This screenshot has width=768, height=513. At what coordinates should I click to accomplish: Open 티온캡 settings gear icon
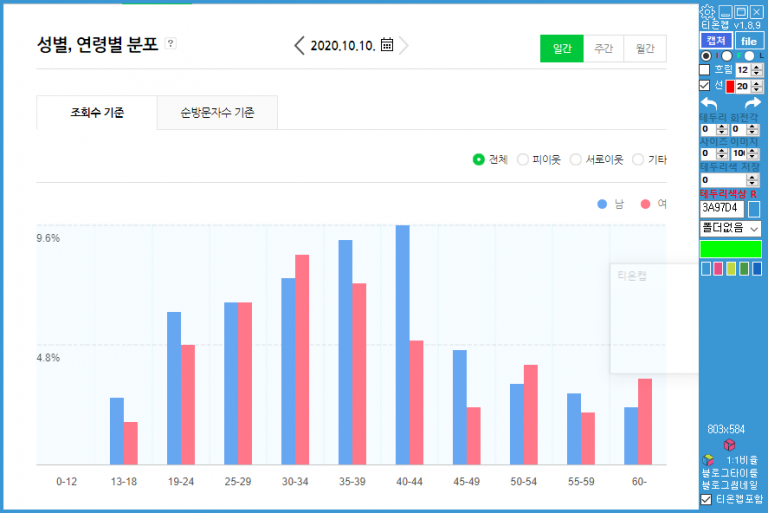coord(708,12)
